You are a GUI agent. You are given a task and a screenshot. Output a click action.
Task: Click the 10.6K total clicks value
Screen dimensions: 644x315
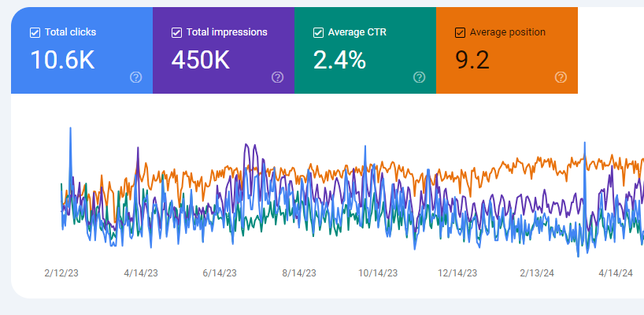[62, 59]
